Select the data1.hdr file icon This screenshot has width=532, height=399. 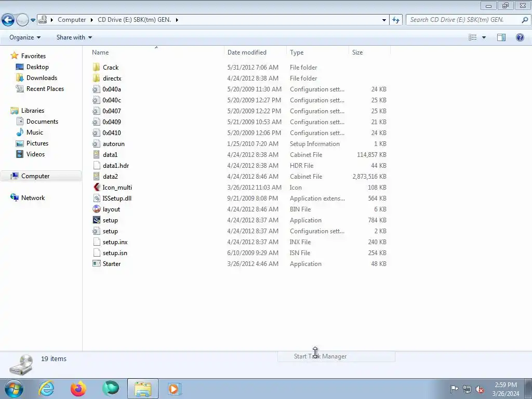[96, 166]
